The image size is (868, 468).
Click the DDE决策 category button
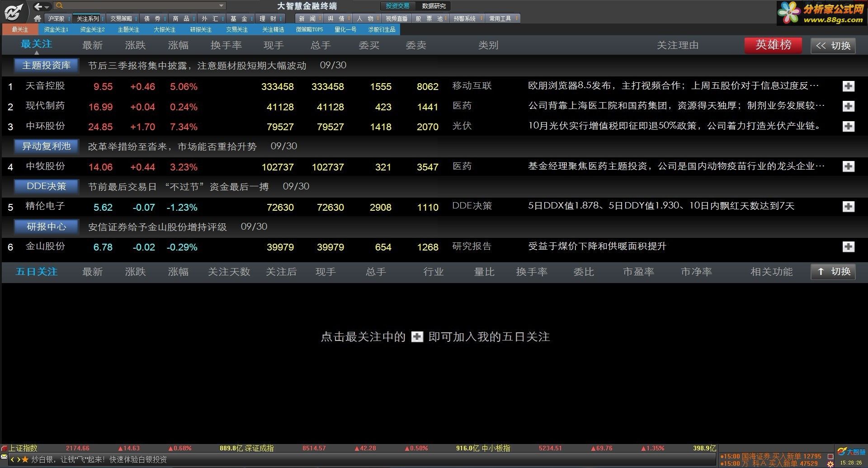46,186
